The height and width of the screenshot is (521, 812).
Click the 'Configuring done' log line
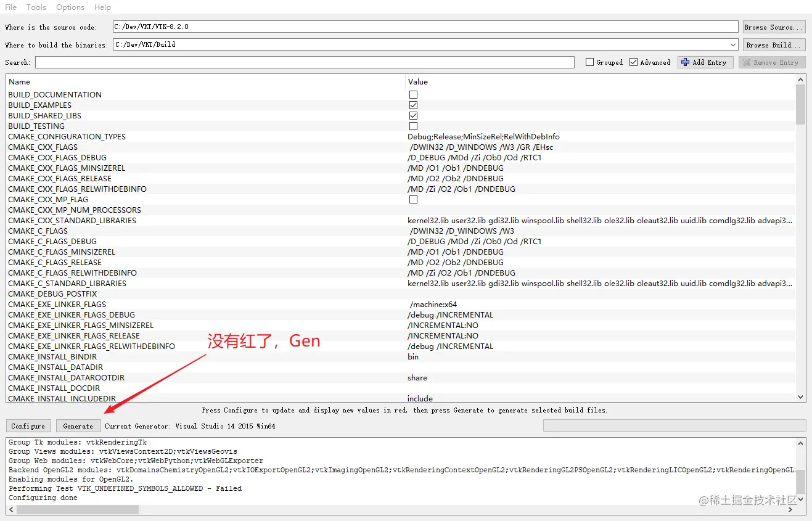click(43, 498)
